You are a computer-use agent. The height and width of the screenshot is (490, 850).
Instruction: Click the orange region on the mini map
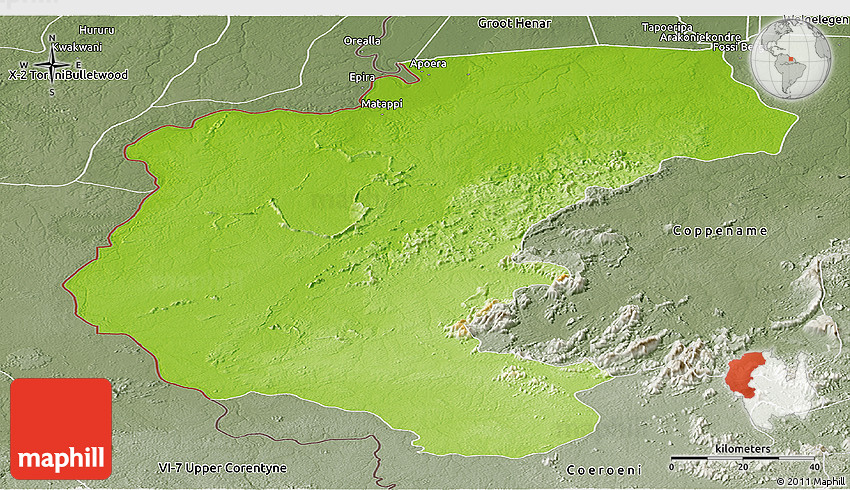click(x=744, y=374)
